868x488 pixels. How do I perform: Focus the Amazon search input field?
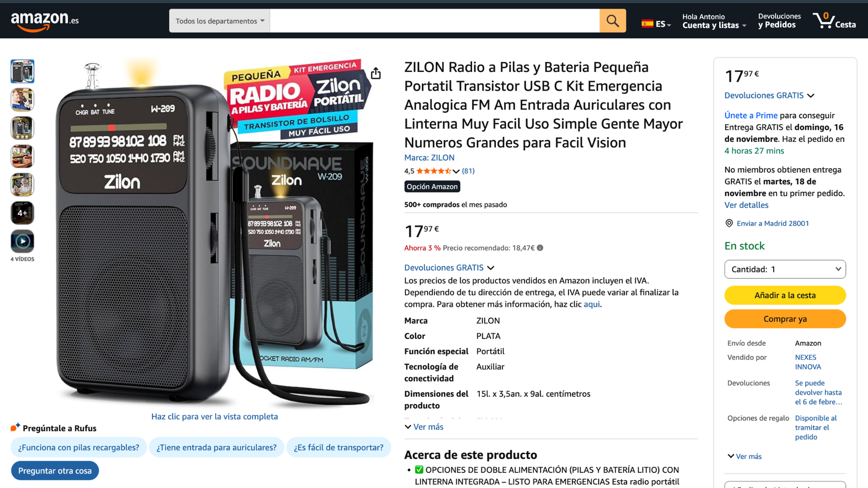tap(434, 21)
